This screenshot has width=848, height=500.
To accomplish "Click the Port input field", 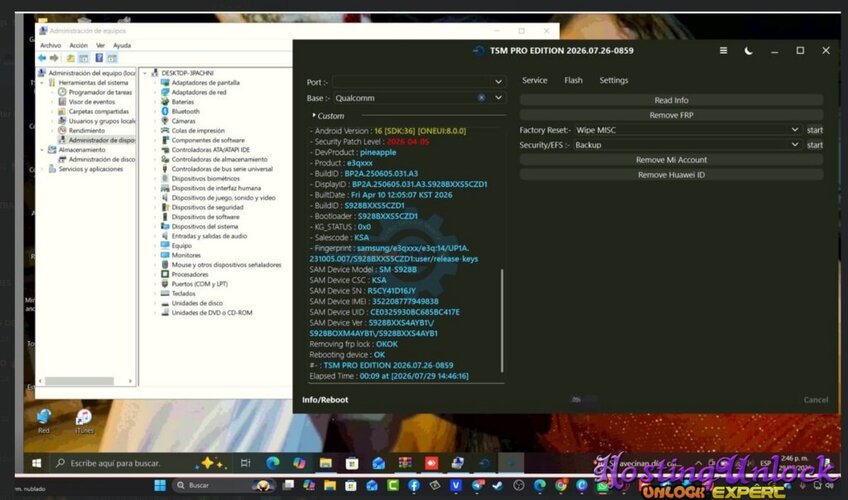I will coord(412,82).
